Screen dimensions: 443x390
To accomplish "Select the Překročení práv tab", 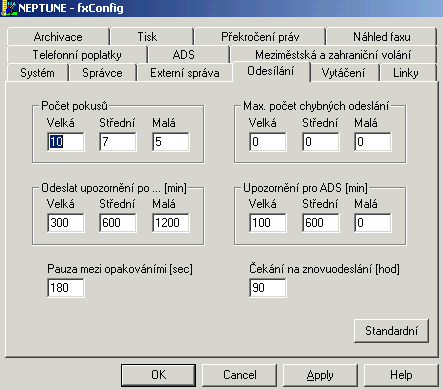I will pos(260,37).
